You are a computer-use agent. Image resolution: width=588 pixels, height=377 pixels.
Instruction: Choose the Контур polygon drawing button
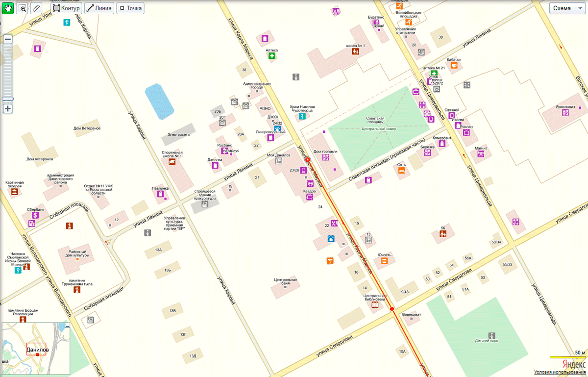(67, 8)
